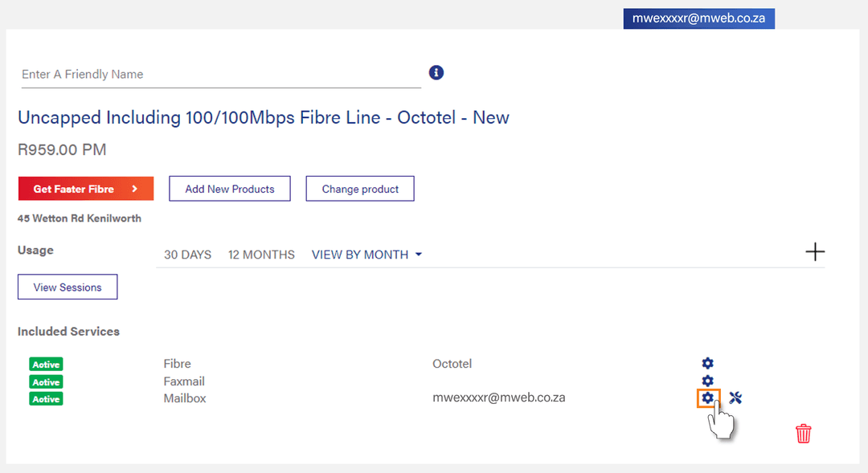The height and width of the screenshot is (473, 868).
Task: Switch to the 30 DAYS usage view
Action: tap(187, 254)
